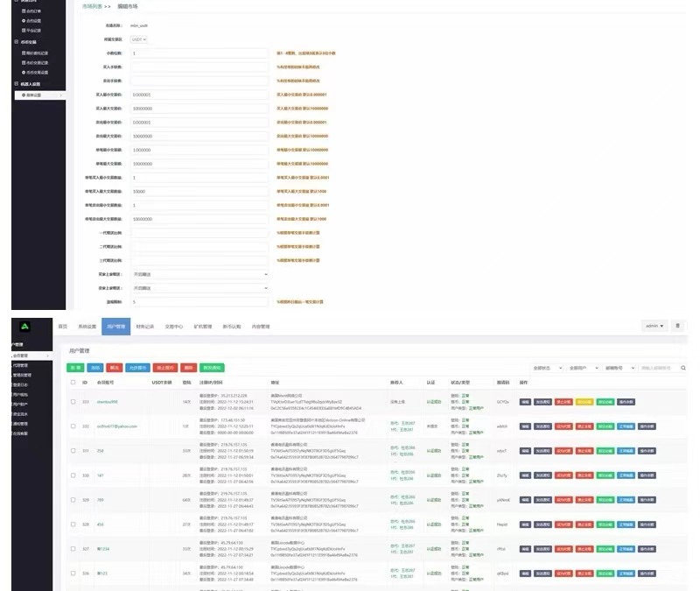Open the 全部状态 filter dropdown

click(547, 368)
